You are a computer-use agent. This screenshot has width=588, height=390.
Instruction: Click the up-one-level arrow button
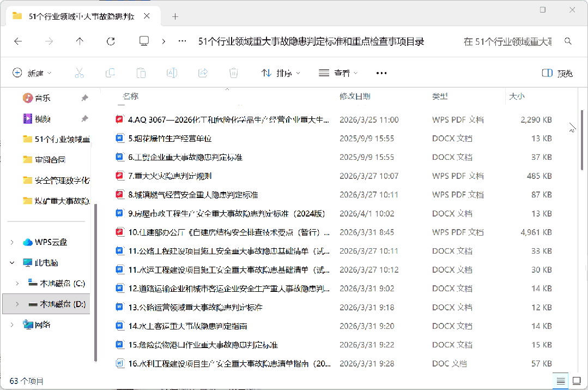(80, 41)
